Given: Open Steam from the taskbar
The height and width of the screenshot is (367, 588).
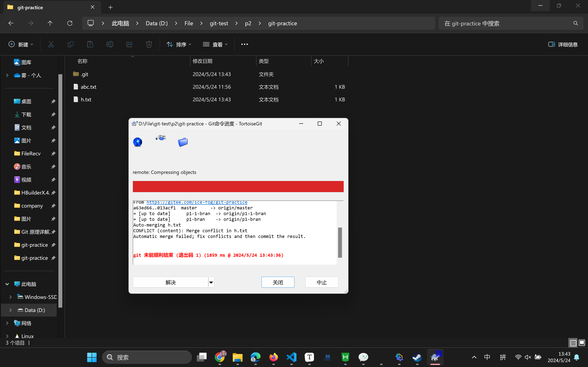Looking at the screenshot, I should click(x=417, y=357).
